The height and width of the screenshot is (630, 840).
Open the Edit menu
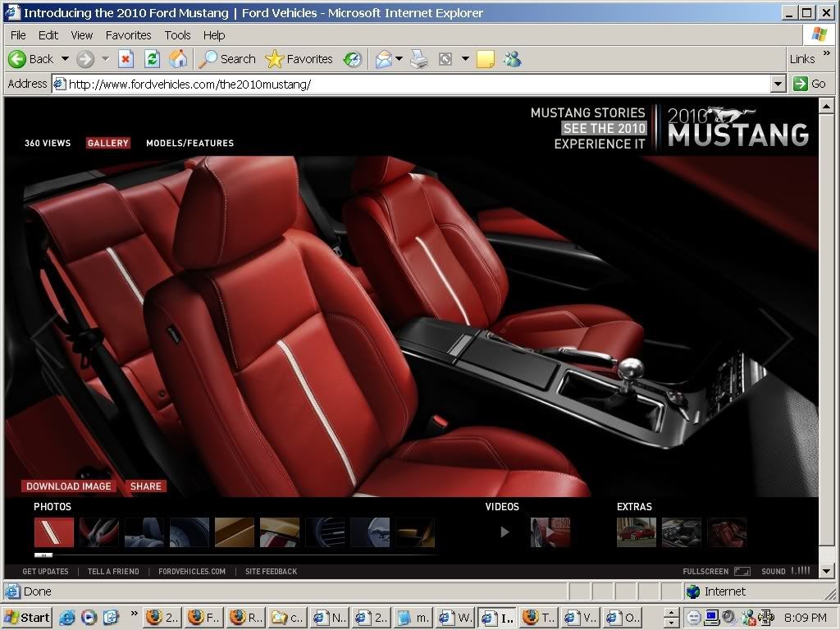coord(48,35)
